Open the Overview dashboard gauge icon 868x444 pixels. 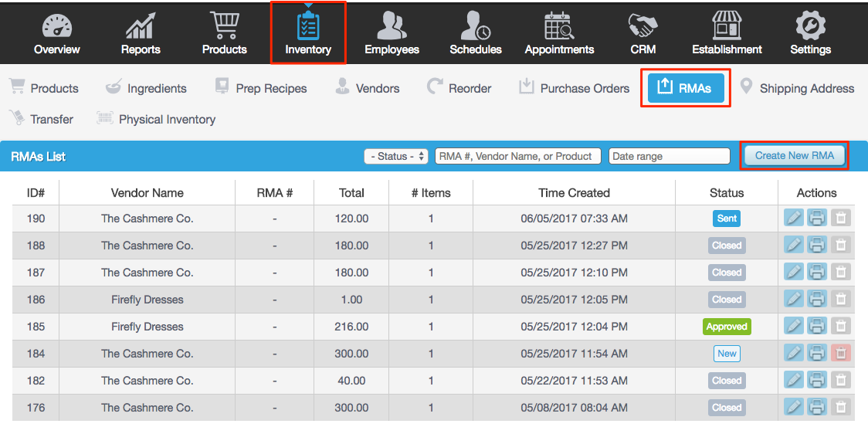pyautogui.click(x=56, y=26)
